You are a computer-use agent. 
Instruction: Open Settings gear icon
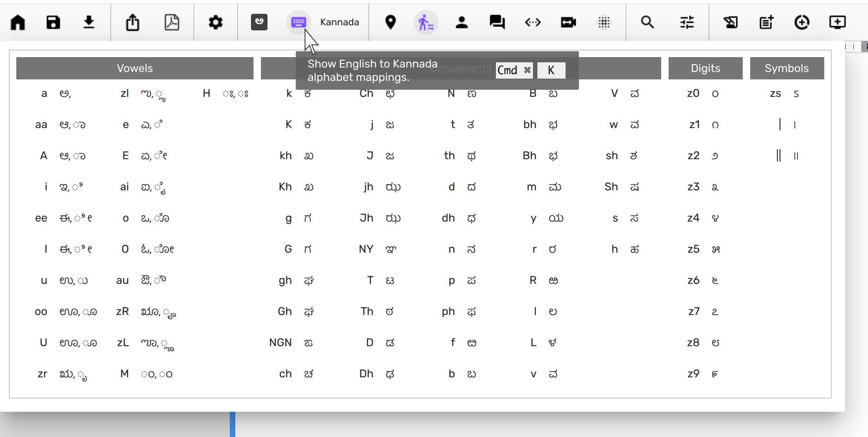[215, 22]
